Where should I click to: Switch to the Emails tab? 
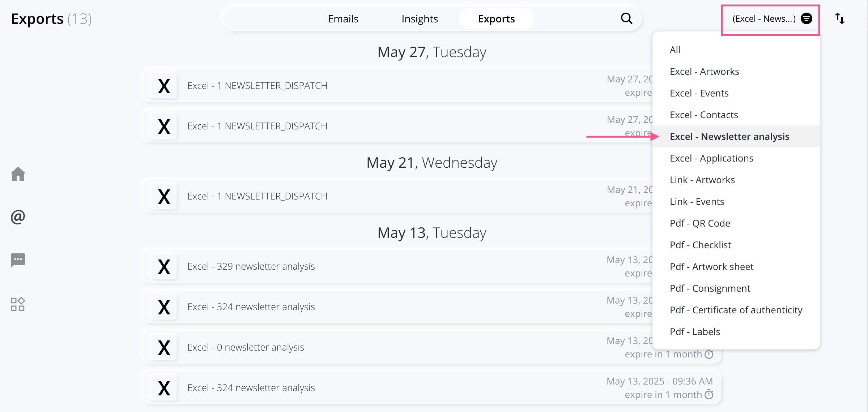343,19
